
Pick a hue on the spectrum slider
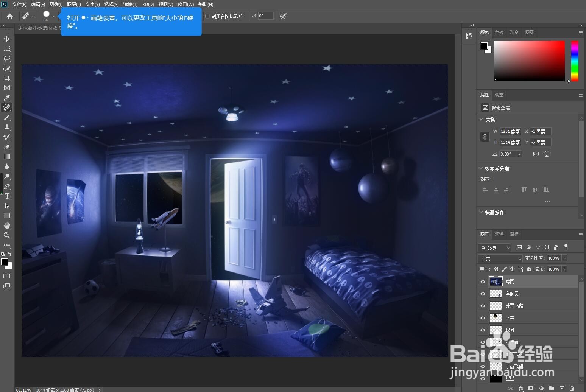(x=575, y=61)
